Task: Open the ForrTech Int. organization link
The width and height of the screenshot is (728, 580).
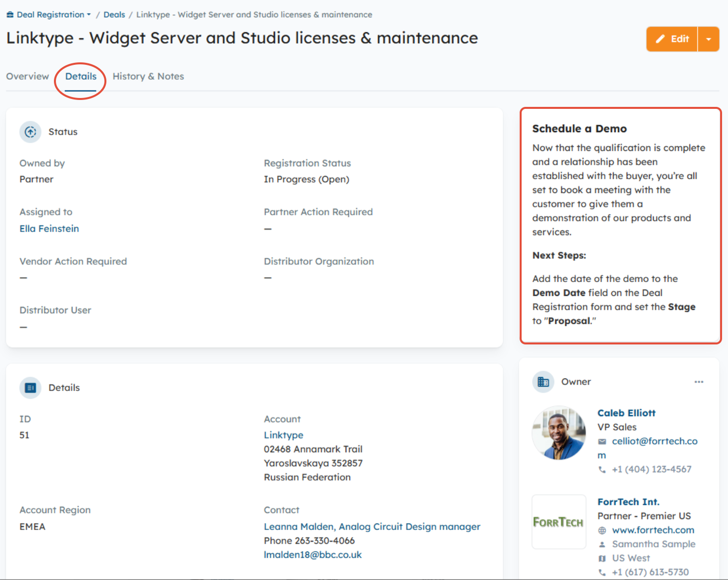Action: pyautogui.click(x=629, y=502)
